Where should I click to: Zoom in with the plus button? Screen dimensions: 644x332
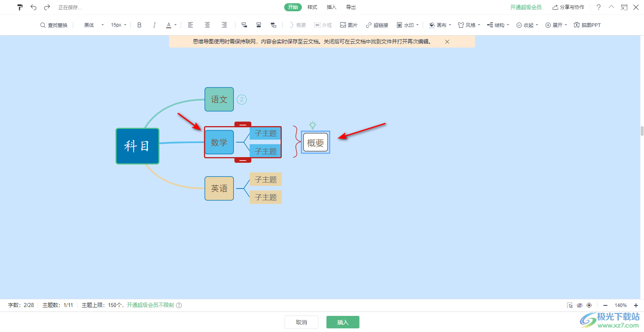636,305
